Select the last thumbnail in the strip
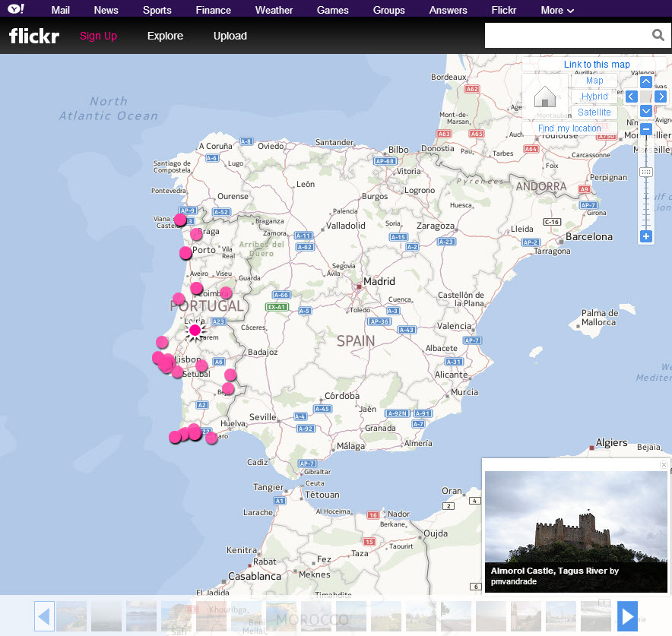This screenshot has width=672, height=636. click(x=596, y=616)
